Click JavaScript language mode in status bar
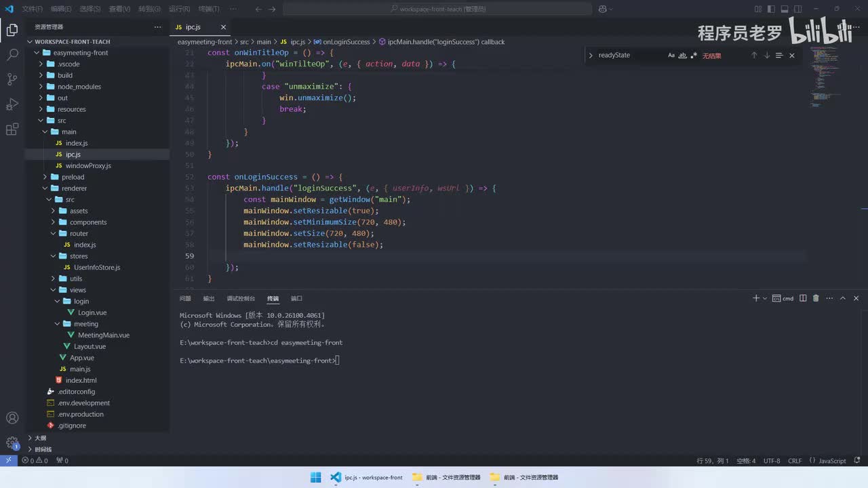Viewport: 868px width, 488px height. pyautogui.click(x=831, y=461)
